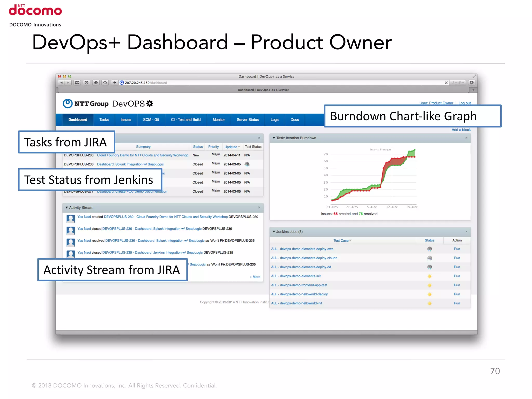Image resolution: width=532 pixels, height=399 pixels.
Task: Click the NTT Group circular logo
Action: coord(68,103)
